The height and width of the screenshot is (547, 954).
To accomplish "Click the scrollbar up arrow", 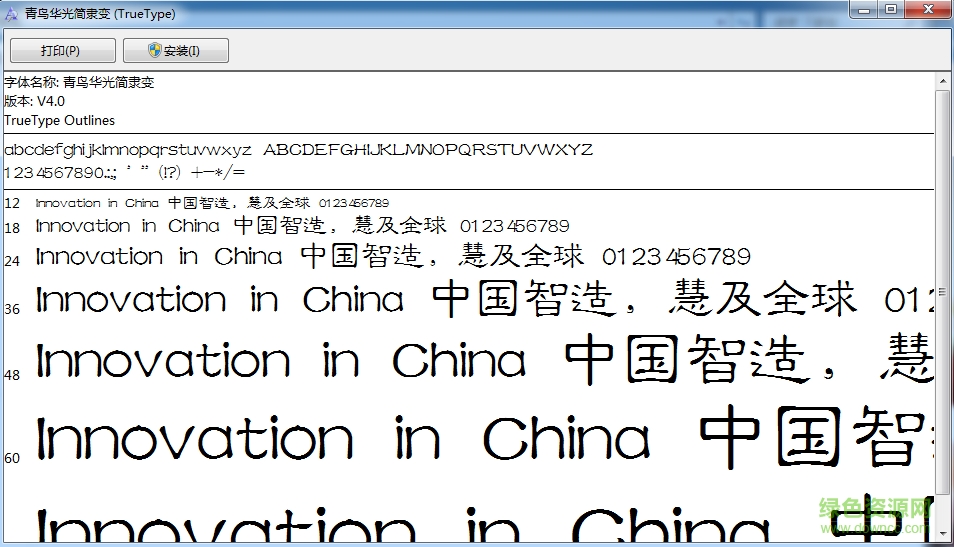I will click(943, 81).
